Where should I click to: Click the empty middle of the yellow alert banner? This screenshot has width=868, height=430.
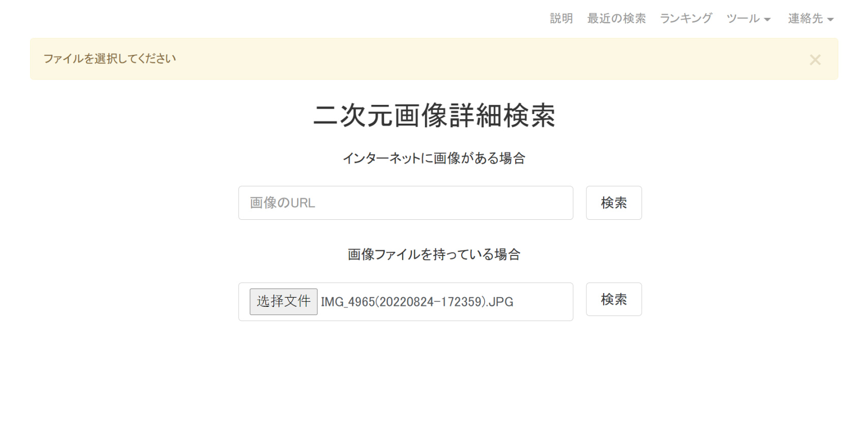[x=458, y=59]
